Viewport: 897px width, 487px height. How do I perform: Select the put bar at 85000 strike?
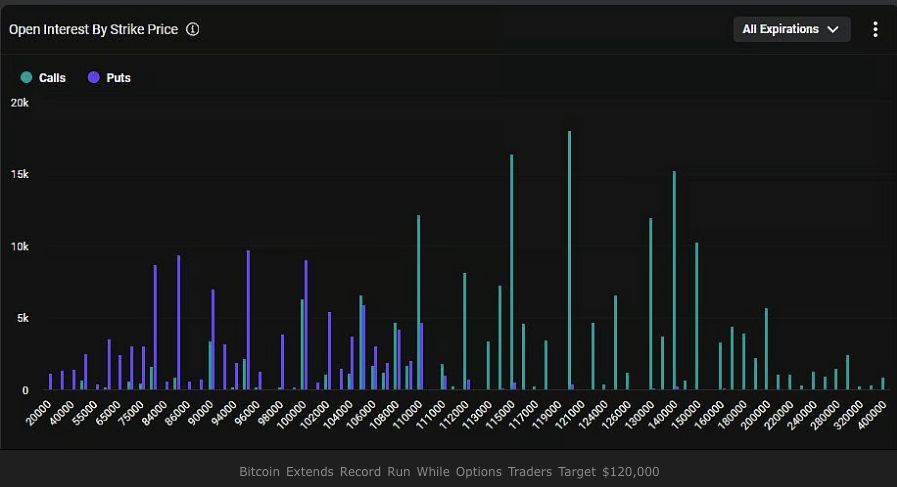178,322
